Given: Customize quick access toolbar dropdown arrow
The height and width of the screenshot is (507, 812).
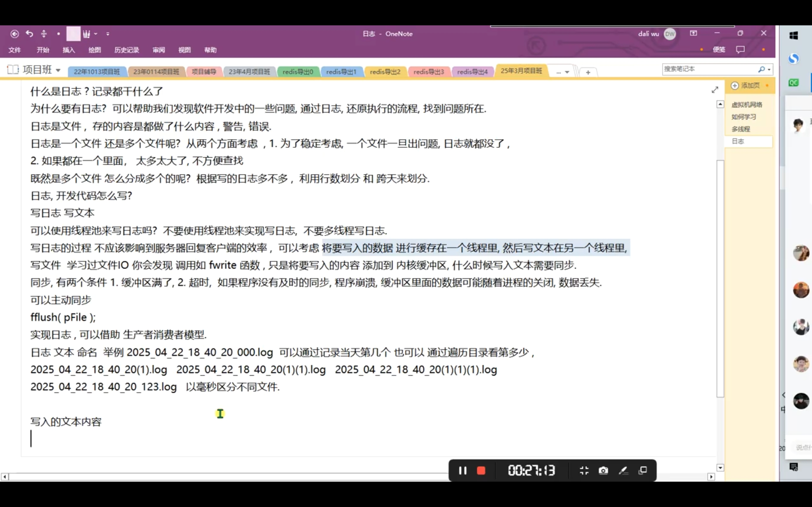Looking at the screenshot, I should tap(108, 34).
